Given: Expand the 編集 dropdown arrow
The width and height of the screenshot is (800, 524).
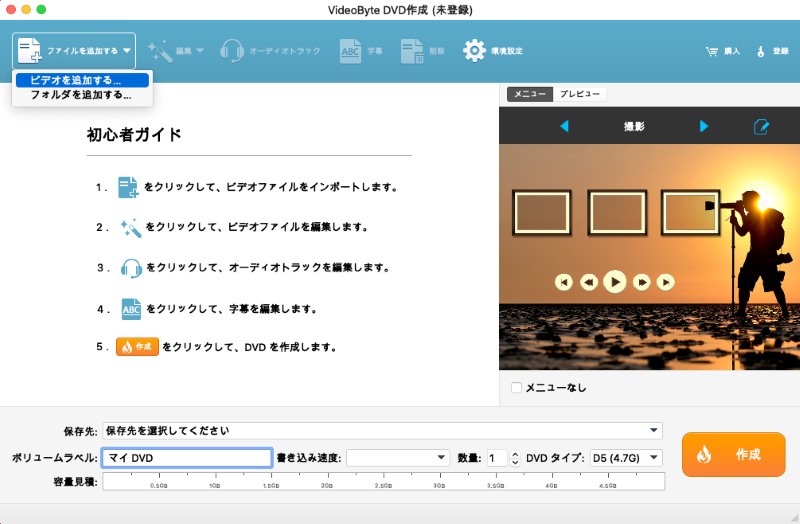Looking at the screenshot, I should (x=200, y=51).
